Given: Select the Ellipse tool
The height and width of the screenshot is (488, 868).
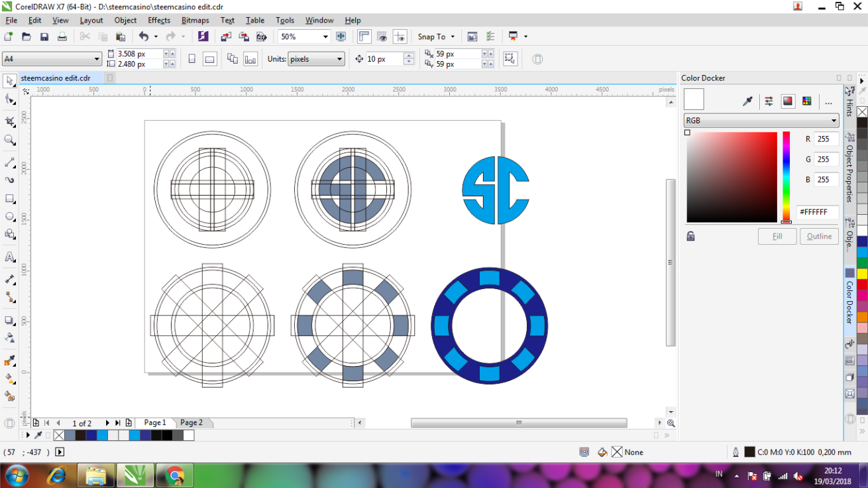Looking at the screenshot, I should [x=10, y=217].
